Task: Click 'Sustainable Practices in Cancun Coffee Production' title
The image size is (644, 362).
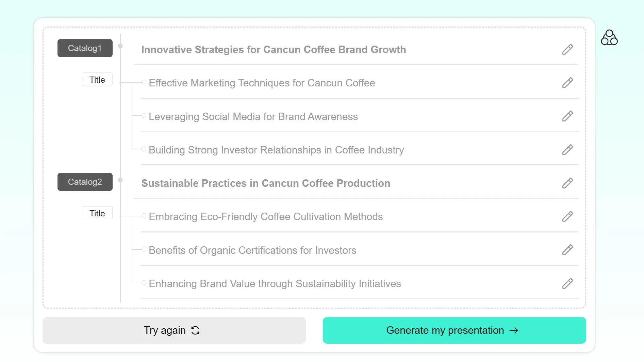Action: point(266,183)
